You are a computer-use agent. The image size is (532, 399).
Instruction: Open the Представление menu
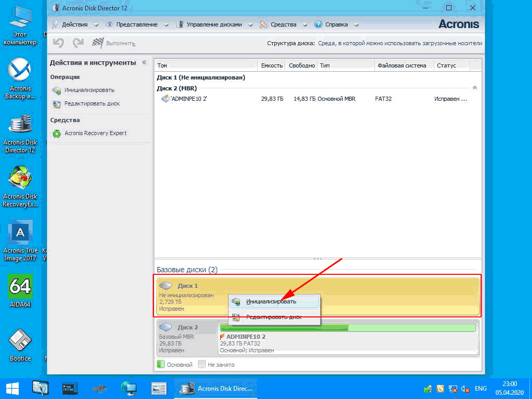click(x=137, y=24)
